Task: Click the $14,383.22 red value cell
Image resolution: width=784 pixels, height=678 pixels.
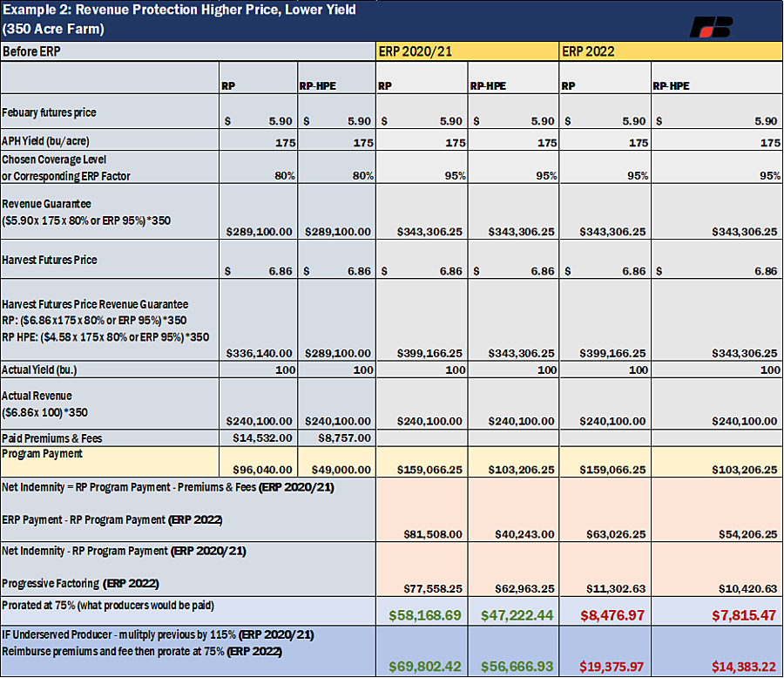Action: [x=717, y=651]
